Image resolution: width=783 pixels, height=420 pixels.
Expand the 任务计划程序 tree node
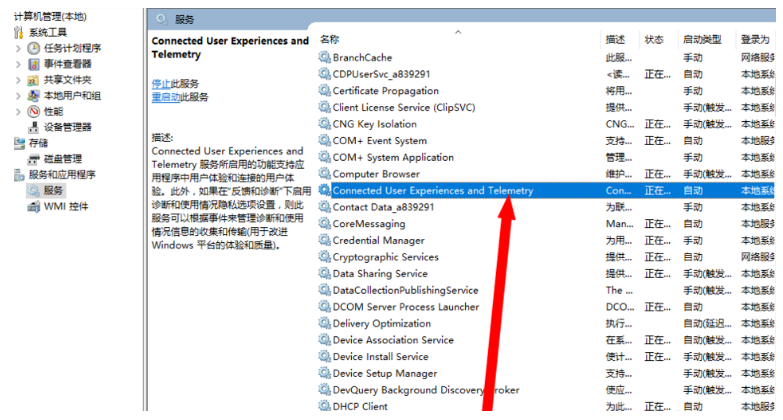(x=18, y=48)
